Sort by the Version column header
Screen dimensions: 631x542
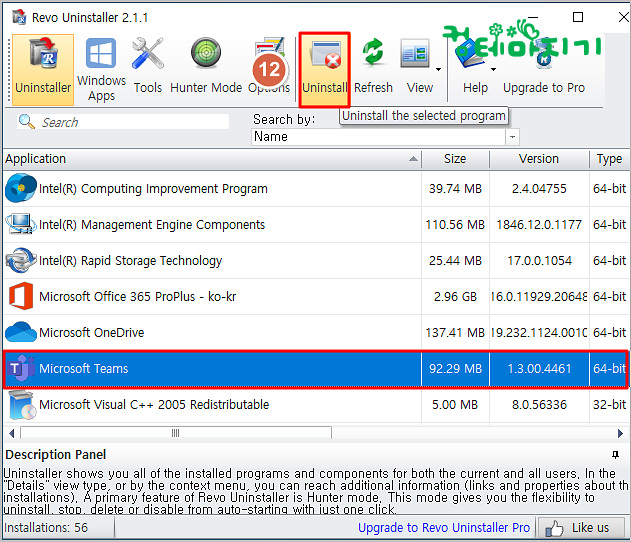tap(539, 159)
